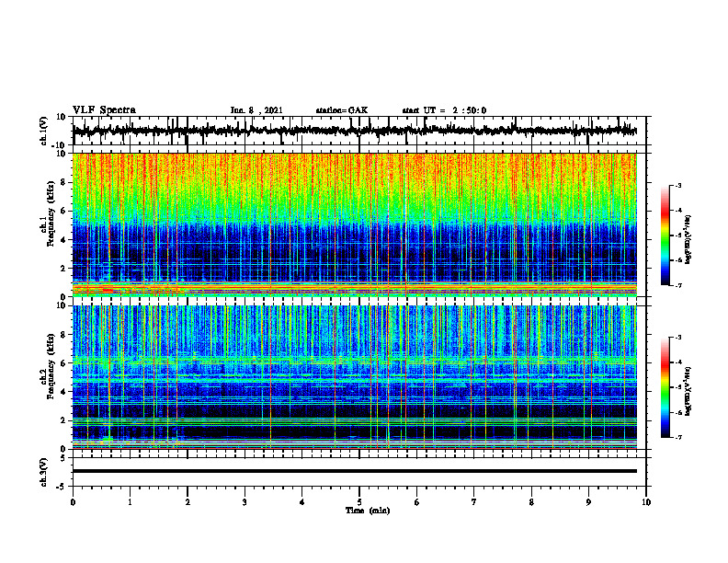Screen dimensions: 728x563
Task: Click the '-7' tick on ch.2 colorbar
Action: (x=678, y=438)
